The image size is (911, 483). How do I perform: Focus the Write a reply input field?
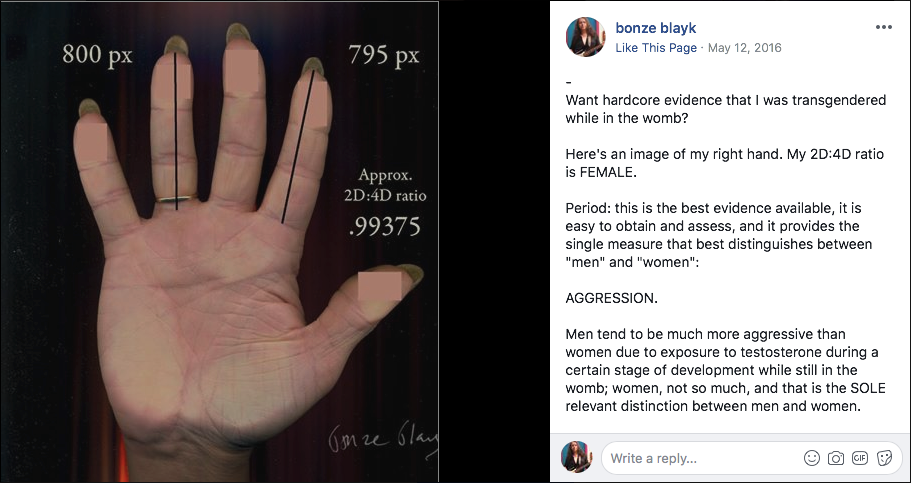click(752, 458)
